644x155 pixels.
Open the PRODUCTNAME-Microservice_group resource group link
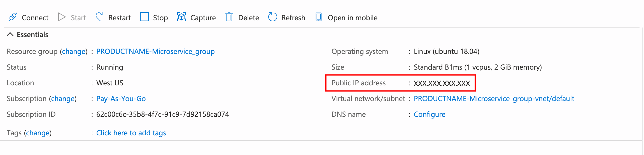click(x=155, y=51)
